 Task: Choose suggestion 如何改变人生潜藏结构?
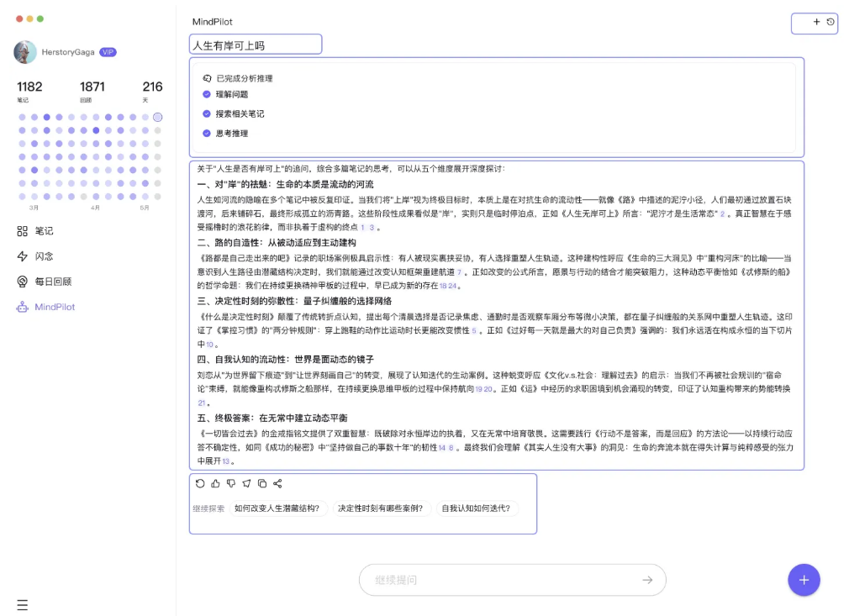click(277, 508)
